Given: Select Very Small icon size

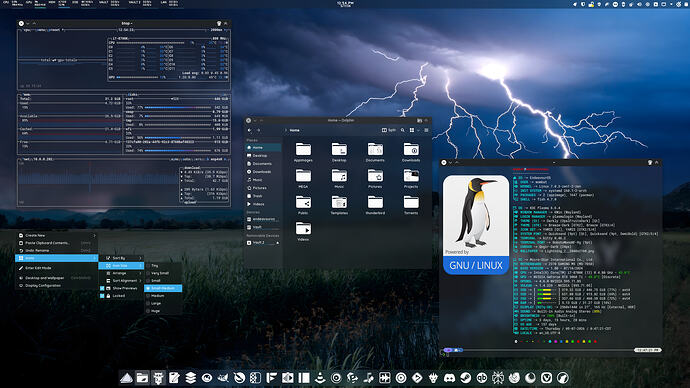Looking at the screenshot, I should 163,273.
